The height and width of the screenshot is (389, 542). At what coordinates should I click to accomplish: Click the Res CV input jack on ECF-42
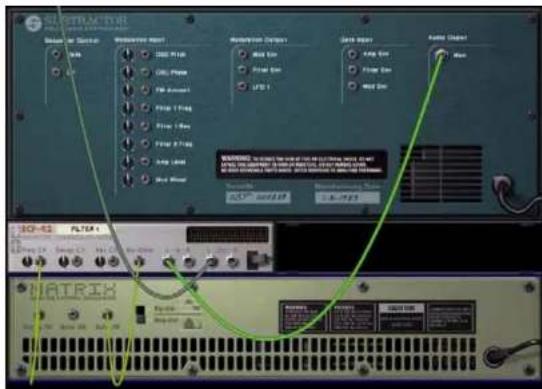pos(113,262)
